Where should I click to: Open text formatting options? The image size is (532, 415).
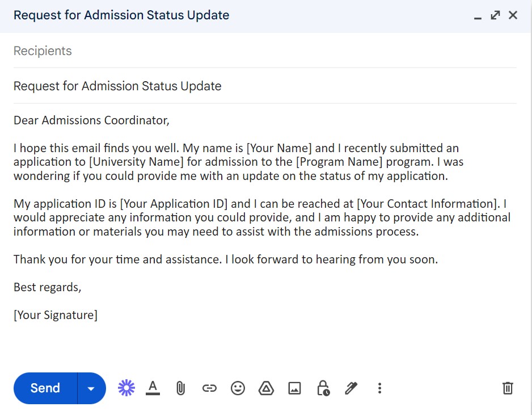(x=153, y=388)
